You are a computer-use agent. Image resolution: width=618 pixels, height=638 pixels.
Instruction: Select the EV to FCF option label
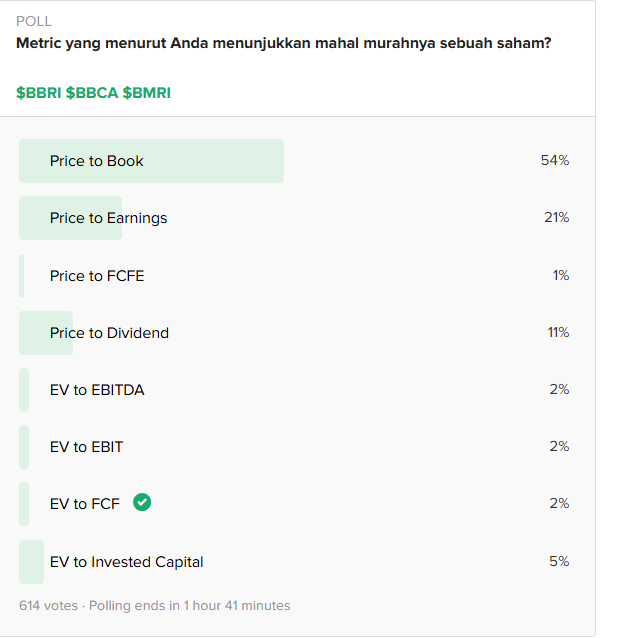(x=85, y=504)
